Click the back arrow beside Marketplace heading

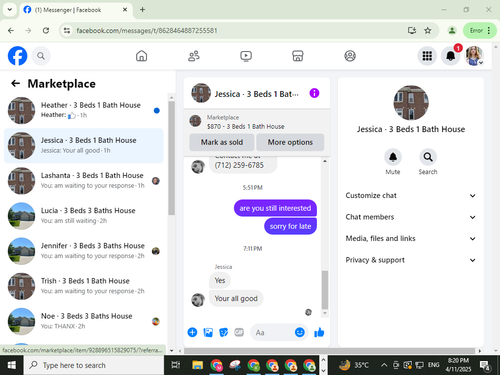15,83
